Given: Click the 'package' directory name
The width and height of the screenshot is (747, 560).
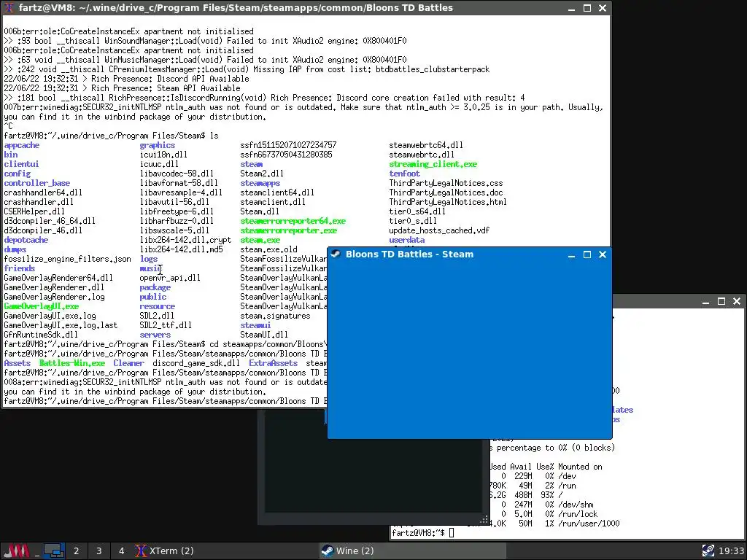Looking at the screenshot, I should click(x=155, y=287).
